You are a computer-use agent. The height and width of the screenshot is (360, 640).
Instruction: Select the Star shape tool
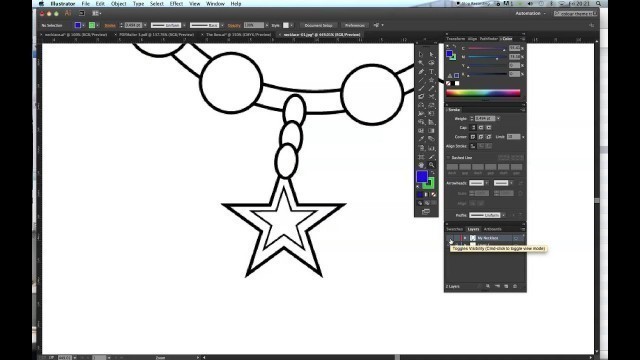pyautogui.click(x=431, y=80)
